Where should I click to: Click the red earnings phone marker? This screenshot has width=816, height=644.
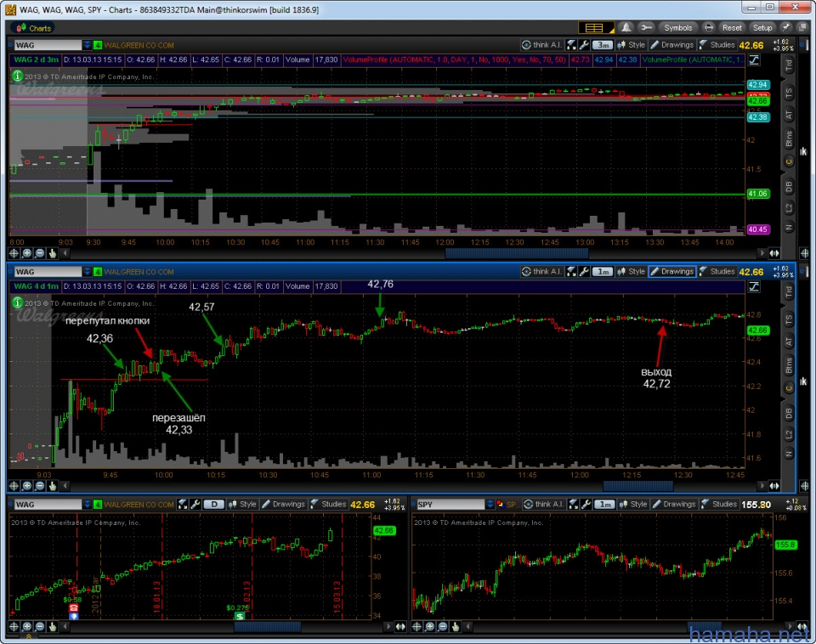click(x=73, y=608)
